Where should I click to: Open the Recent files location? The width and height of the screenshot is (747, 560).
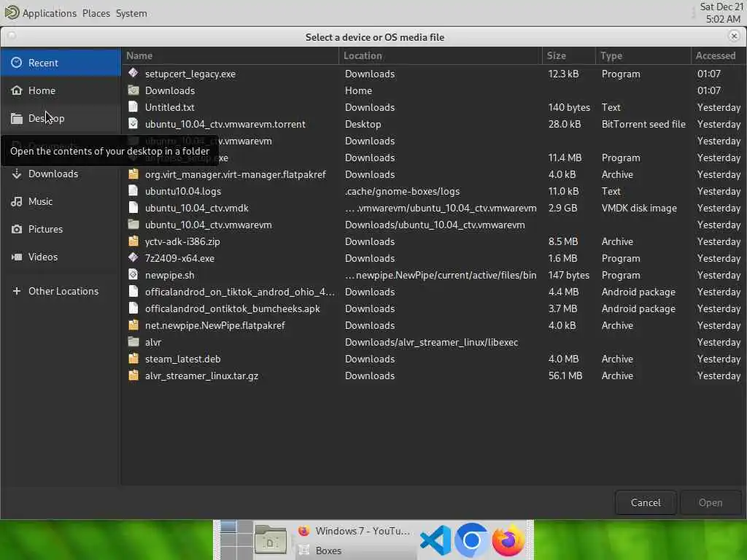click(x=61, y=63)
